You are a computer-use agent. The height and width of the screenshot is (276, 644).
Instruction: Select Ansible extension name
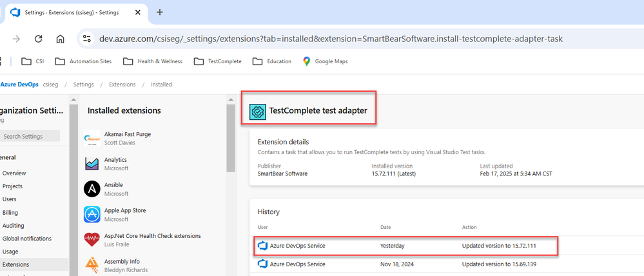[113, 185]
